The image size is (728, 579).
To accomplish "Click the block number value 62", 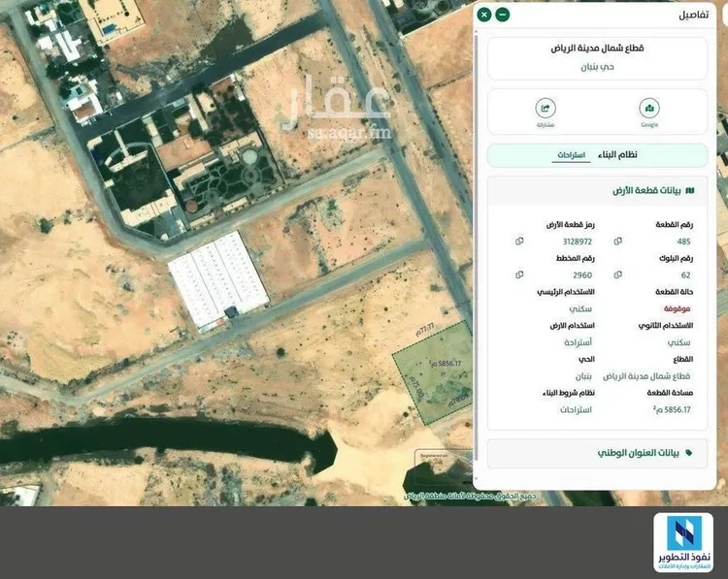I will 685,275.
